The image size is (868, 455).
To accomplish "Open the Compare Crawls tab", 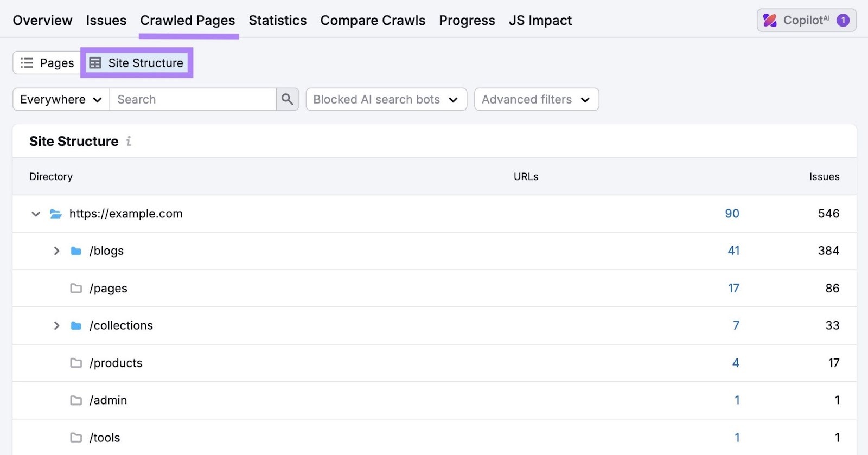I will pyautogui.click(x=373, y=20).
